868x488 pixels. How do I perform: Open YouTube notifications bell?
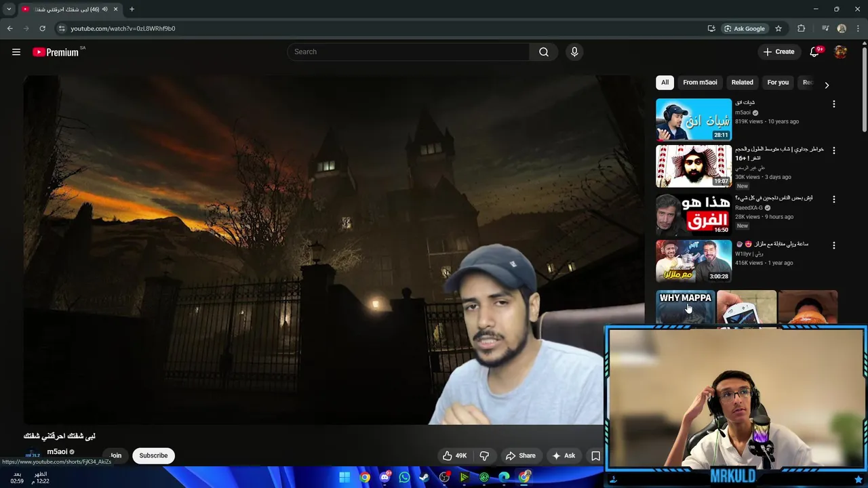pos(815,52)
